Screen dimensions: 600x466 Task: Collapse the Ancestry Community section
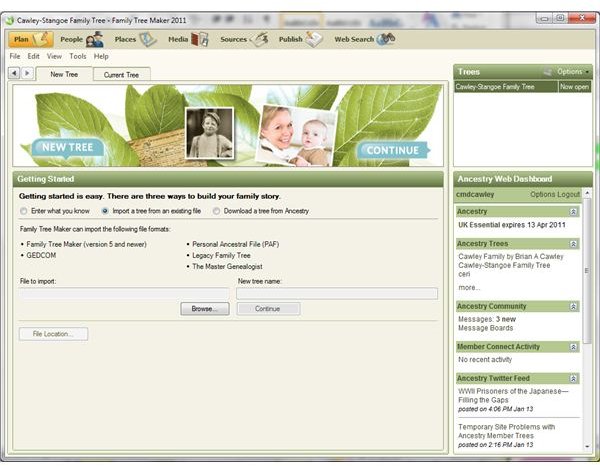573,306
